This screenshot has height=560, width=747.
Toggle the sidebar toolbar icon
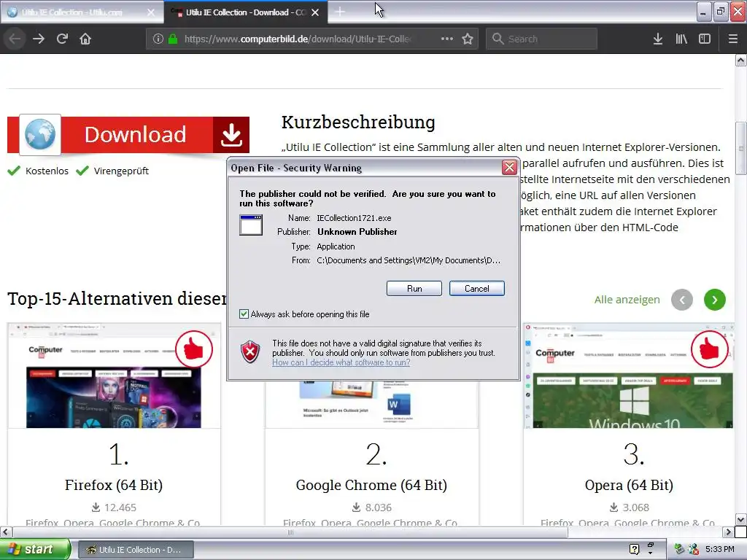(705, 39)
